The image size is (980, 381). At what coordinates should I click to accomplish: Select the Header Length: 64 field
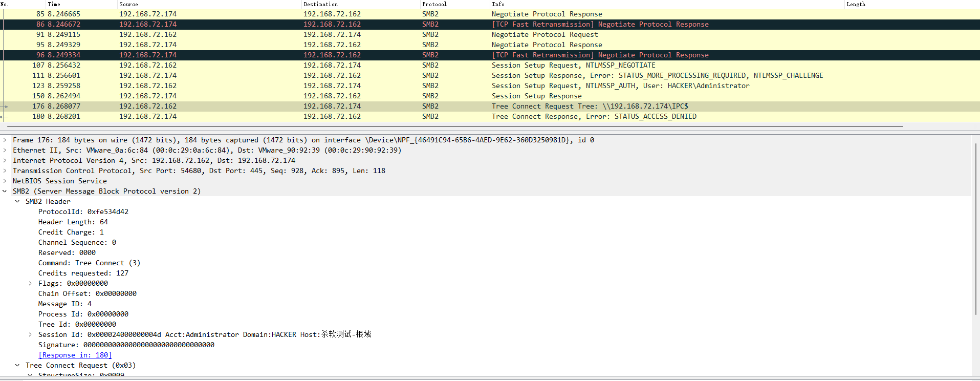(73, 222)
